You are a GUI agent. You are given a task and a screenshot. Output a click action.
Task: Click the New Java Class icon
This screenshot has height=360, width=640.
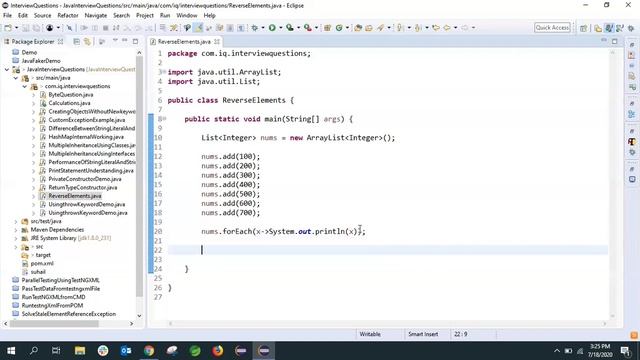click(339, 28)
